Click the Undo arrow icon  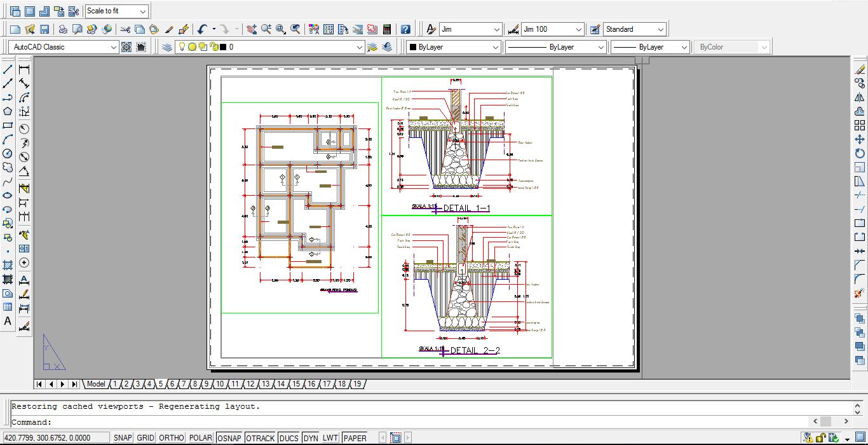tap(202, 29)
